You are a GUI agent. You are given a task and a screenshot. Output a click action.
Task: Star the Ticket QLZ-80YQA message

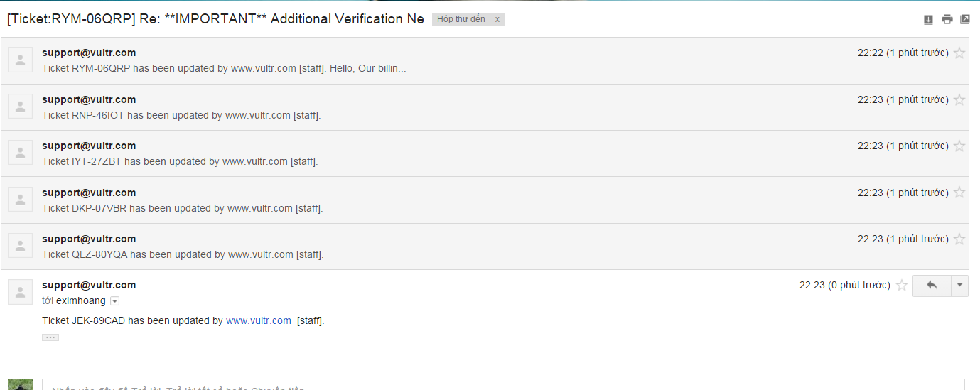[959, 239]
